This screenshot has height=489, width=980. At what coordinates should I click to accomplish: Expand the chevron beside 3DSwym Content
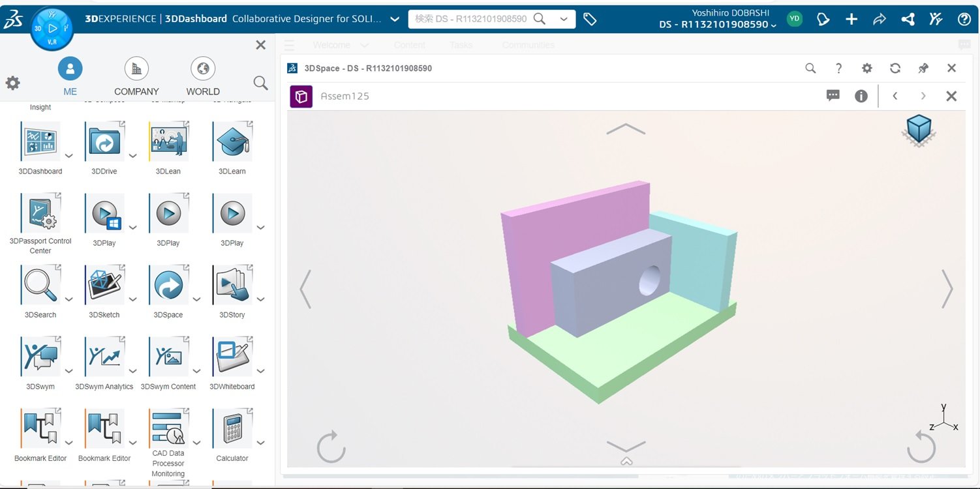click(x=196, y=371)
